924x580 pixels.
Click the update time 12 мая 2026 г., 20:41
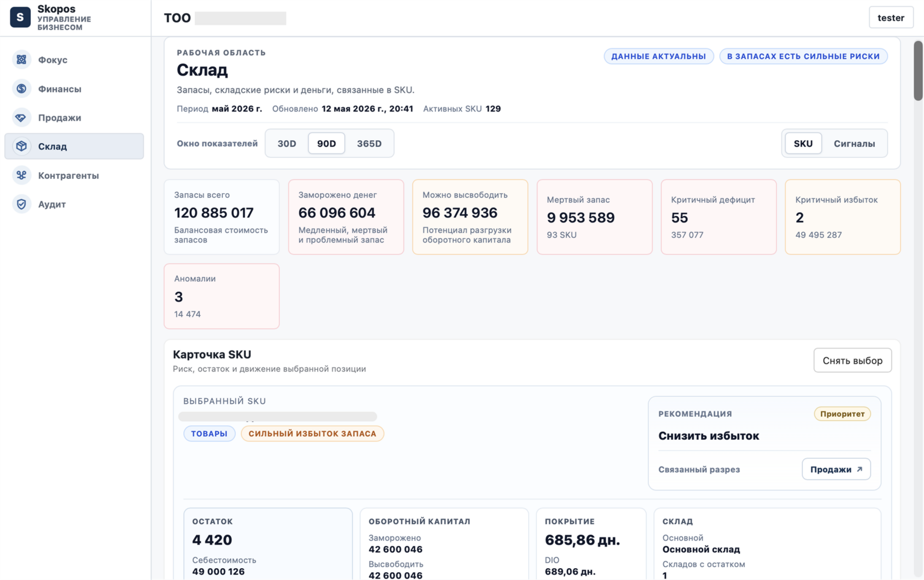coord(368,109)
